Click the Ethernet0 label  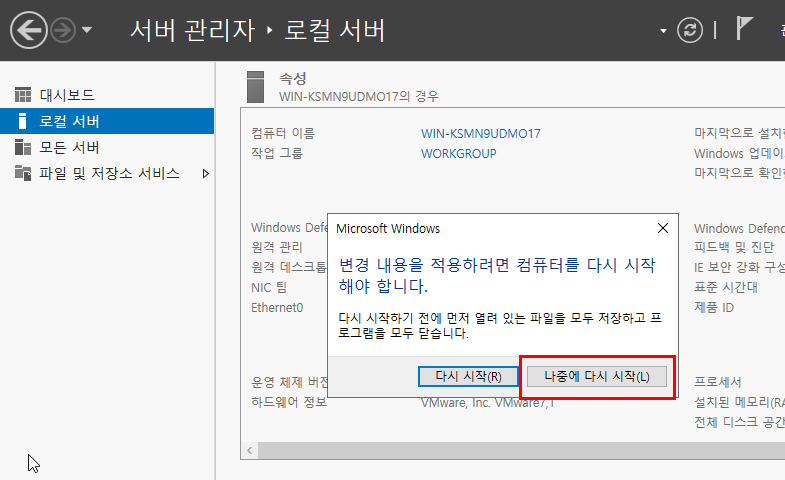pos(277,307)
